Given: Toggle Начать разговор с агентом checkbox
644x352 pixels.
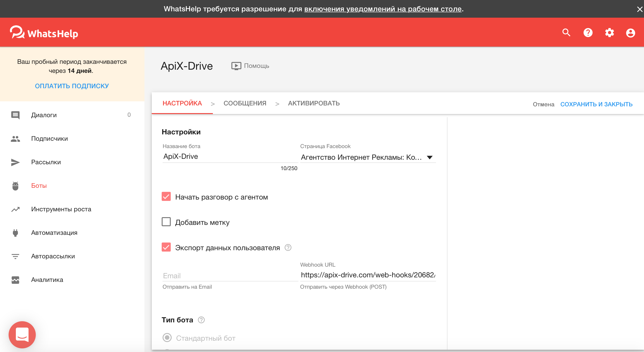Looking at the screenshot, I should click(166, 197).
